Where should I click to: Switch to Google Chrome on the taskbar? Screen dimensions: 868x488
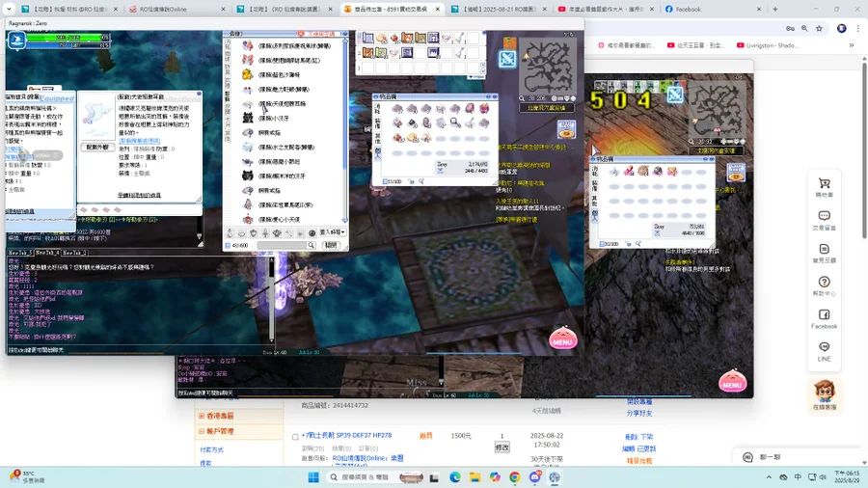pyautogui.click(x=515, y=477)
